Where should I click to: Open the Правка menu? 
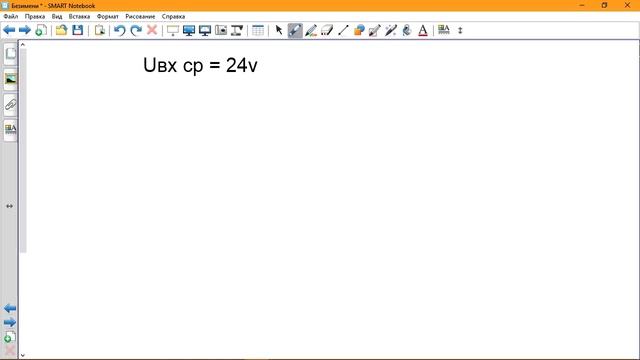(35, 16)
